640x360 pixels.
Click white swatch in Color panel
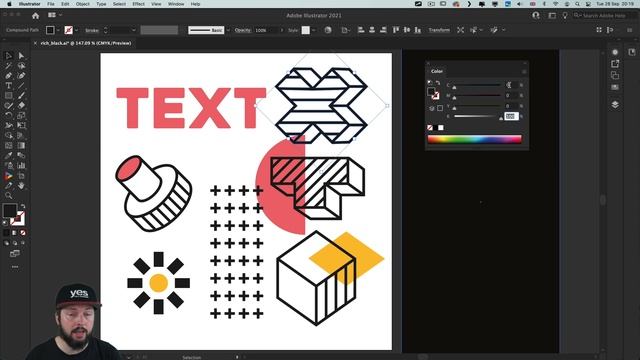coord(440,128)
